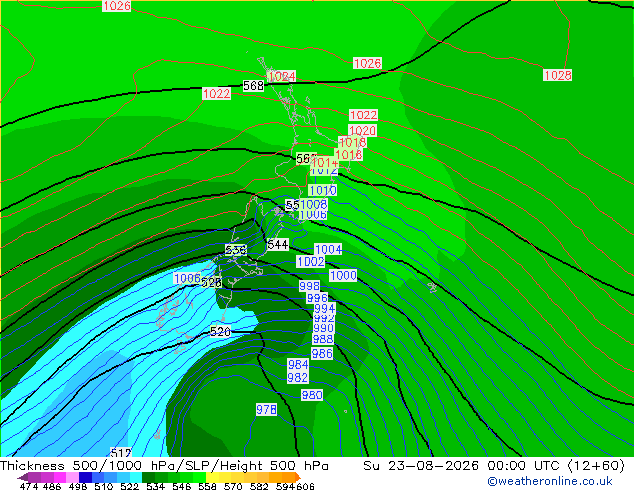Click the blue 984 isobar label

[x=298, y=365]
